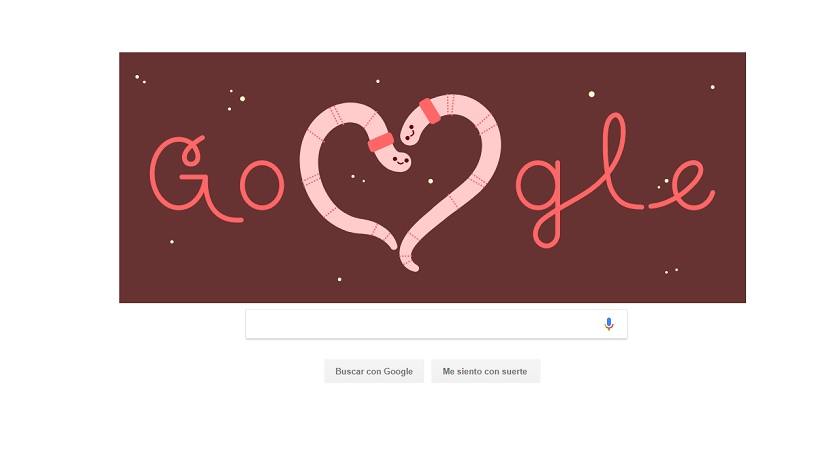Click the red band on left worm

[381, 142]
